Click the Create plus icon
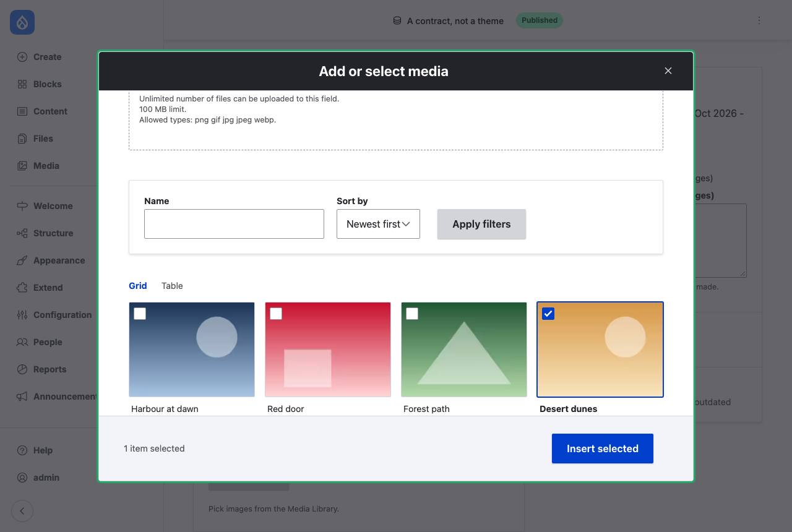The height and width of the screenshot is (532, 792). tap(22, 57)
